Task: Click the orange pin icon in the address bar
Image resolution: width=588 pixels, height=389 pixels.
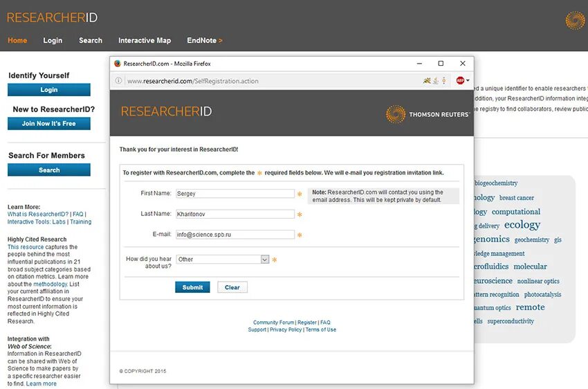Action: [444, 80]
